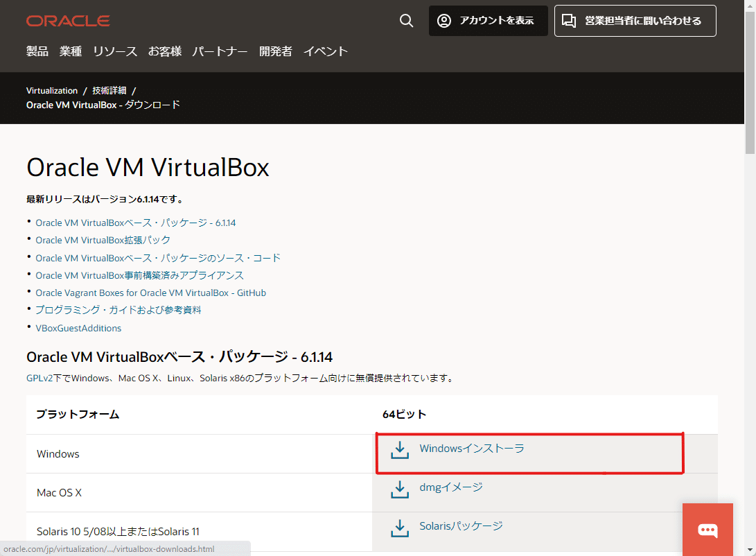Click the ベース・パッケージ - 6.1.14 section heading

pyautogui.click(x=179, y=357)
